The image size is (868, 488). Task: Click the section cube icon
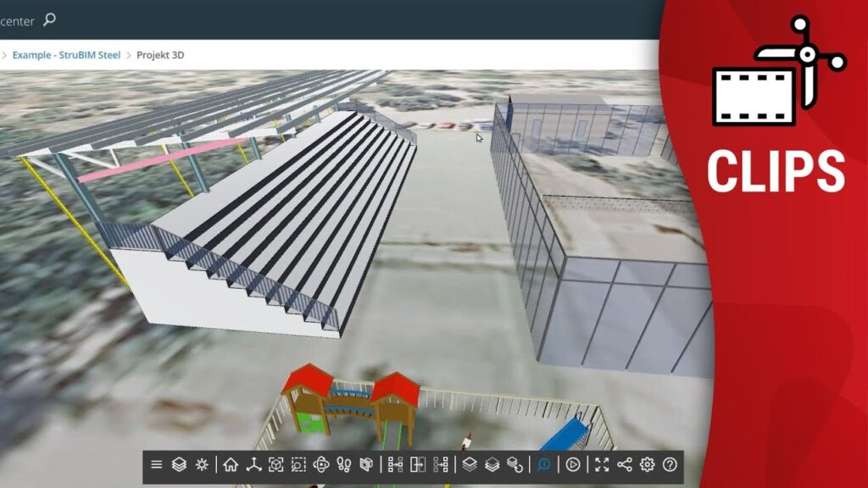click(366, 464)
